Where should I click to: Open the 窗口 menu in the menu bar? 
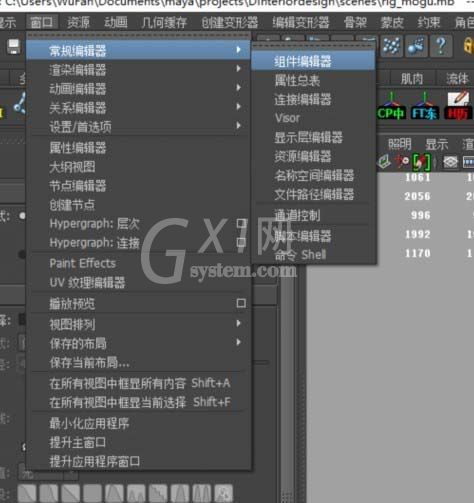pos(42,22)
